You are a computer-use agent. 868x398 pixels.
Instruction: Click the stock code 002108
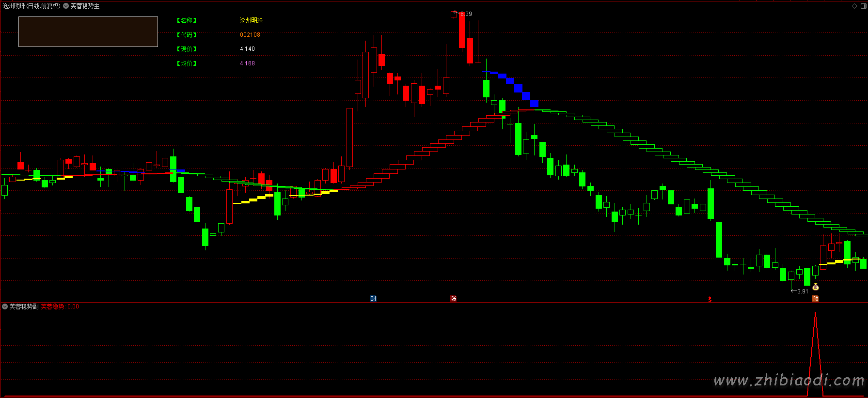point(250,35)
